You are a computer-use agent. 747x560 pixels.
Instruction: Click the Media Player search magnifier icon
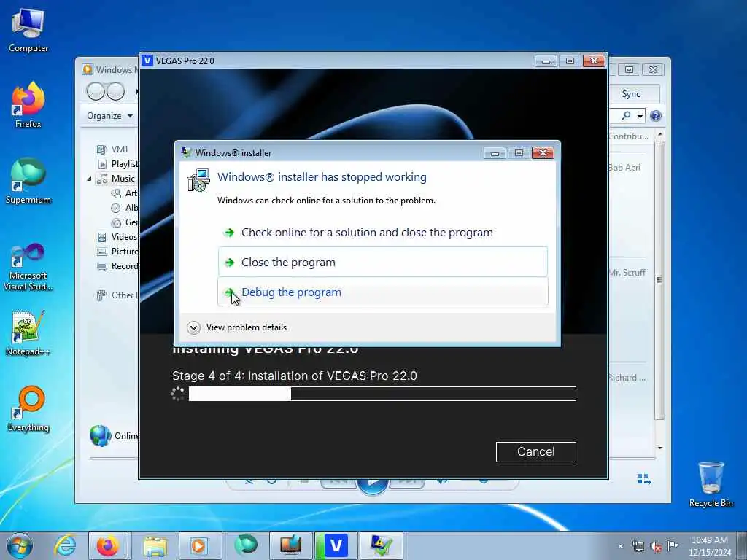(x=626, y=115)
